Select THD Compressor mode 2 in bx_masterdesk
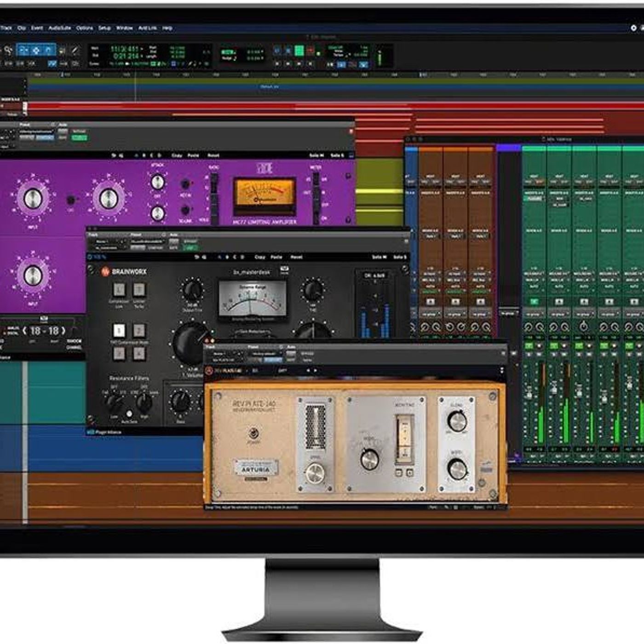644x644 pixels. click(x=139, y=330)
